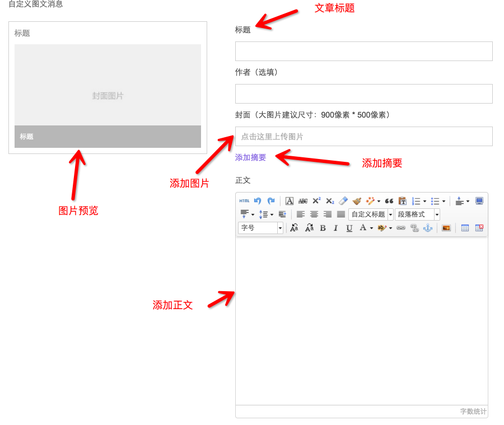
Task: Toggle underline formatting
Action: 349,228
